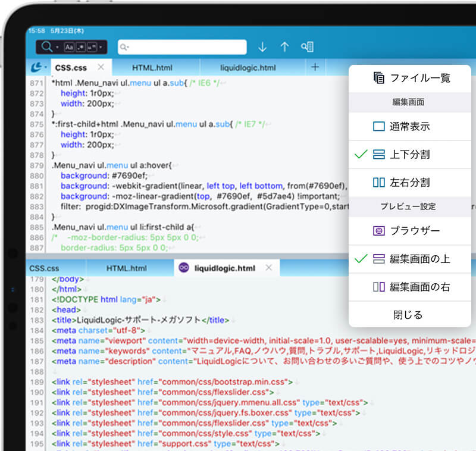Screen dimensions: 476x451
Task: Click the purple icon on liquidlogic.html tab
Action: 181,267
